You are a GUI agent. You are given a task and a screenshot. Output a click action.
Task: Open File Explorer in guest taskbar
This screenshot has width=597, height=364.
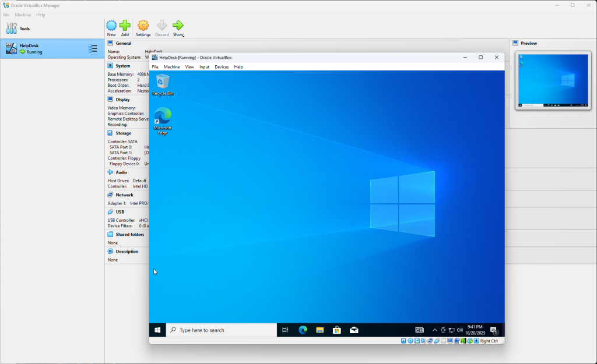point(319,330)
